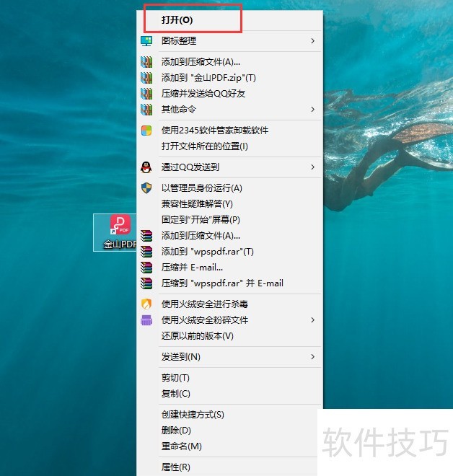Click WinRAR icon beside 添加到 "wpspdf.rar"(T)
Screen dimensions: 453x476
point(146,252)
